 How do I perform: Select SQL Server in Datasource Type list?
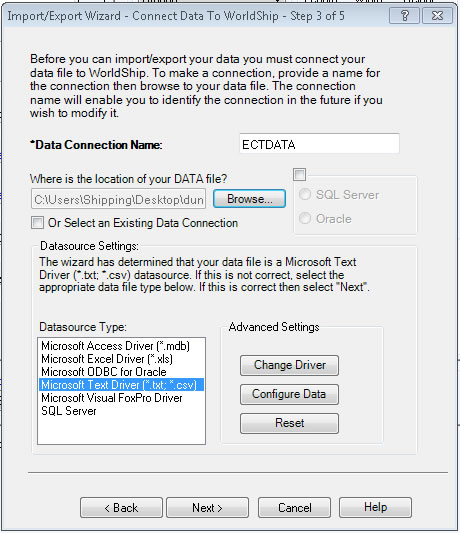coord(69,411)
